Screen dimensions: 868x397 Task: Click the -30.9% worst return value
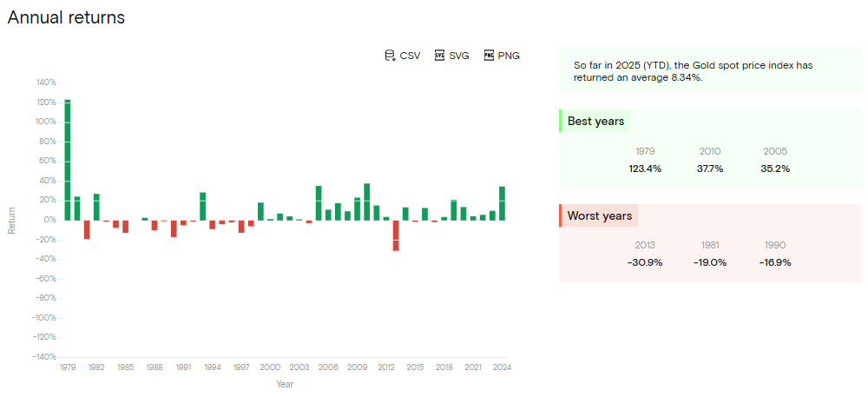pos(645,262)
